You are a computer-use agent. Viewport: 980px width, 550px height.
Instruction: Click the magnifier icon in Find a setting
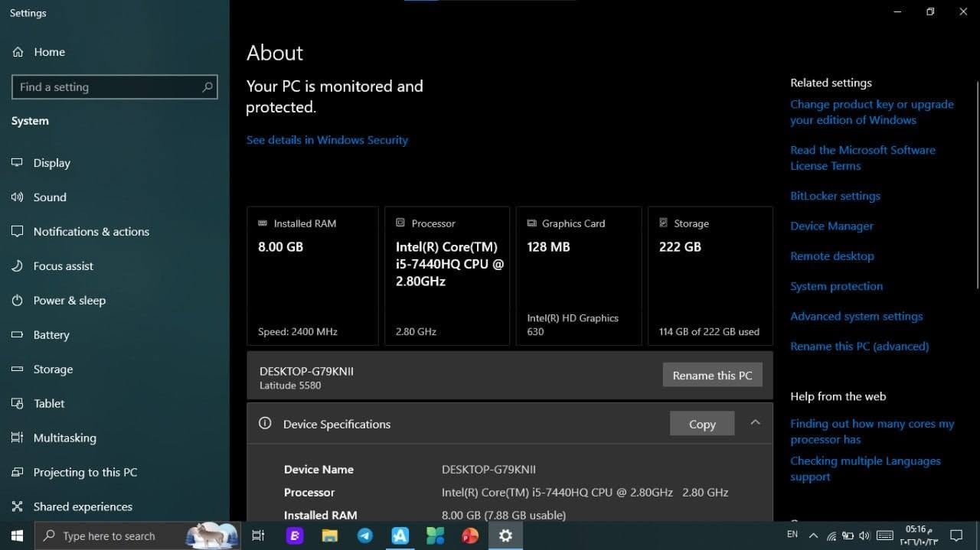coord(207,87)
